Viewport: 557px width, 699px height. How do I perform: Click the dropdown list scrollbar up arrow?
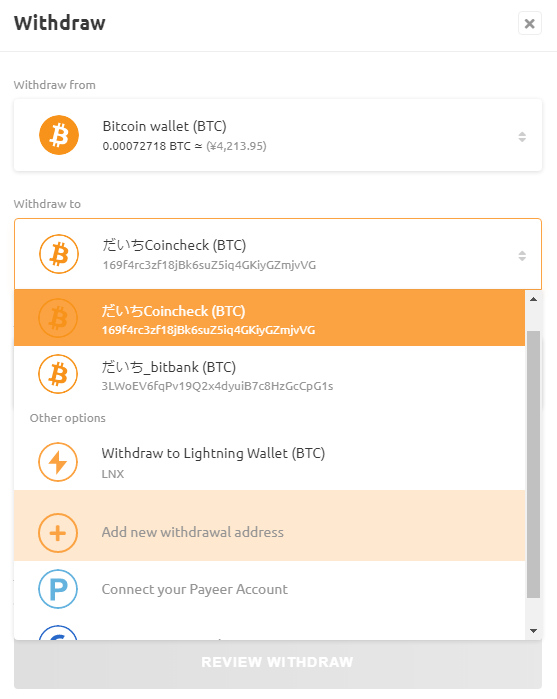[x=533, y=299]
